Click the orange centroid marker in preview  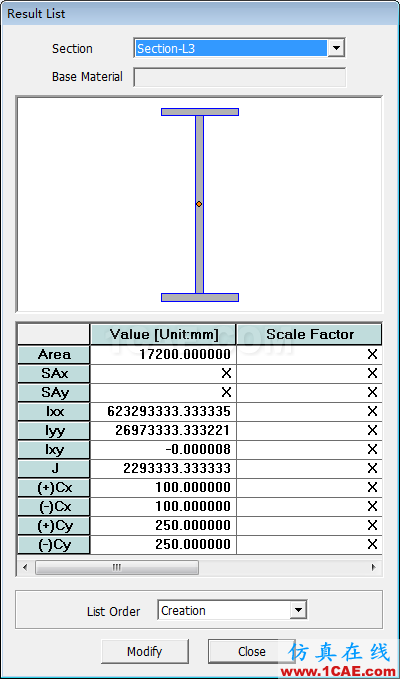(199, 204)
